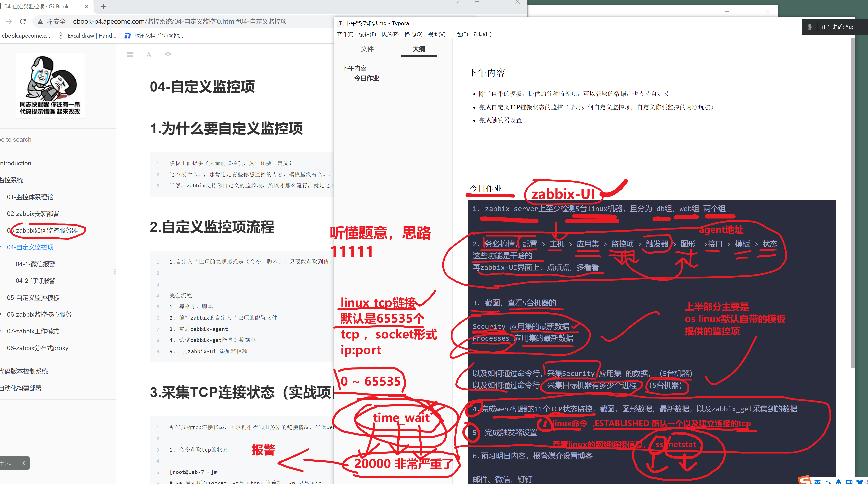Screen dimensions: 868x484
Task: Toggle the Sogou punctuation mode icon
Action: (x=828, y=482)
